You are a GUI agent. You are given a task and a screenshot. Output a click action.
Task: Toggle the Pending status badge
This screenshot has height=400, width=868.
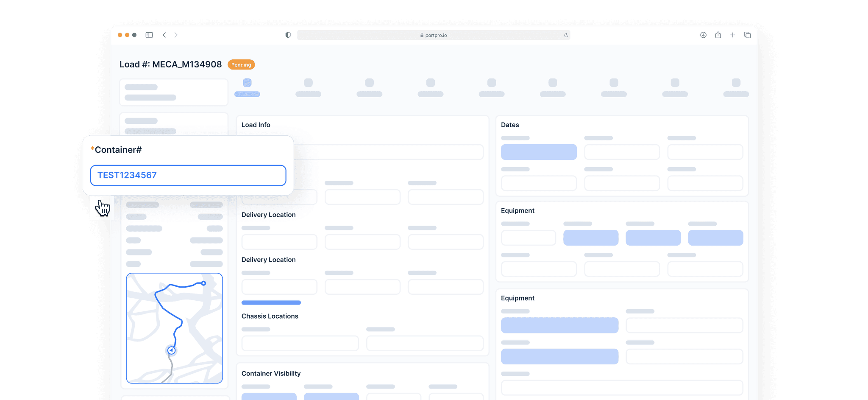click(x=241, y=64)
